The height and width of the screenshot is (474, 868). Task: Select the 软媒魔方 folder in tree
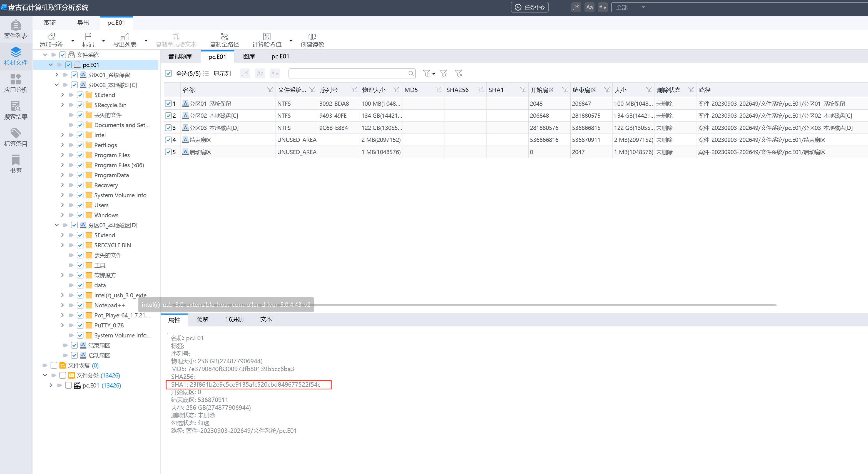pos(105,275)
